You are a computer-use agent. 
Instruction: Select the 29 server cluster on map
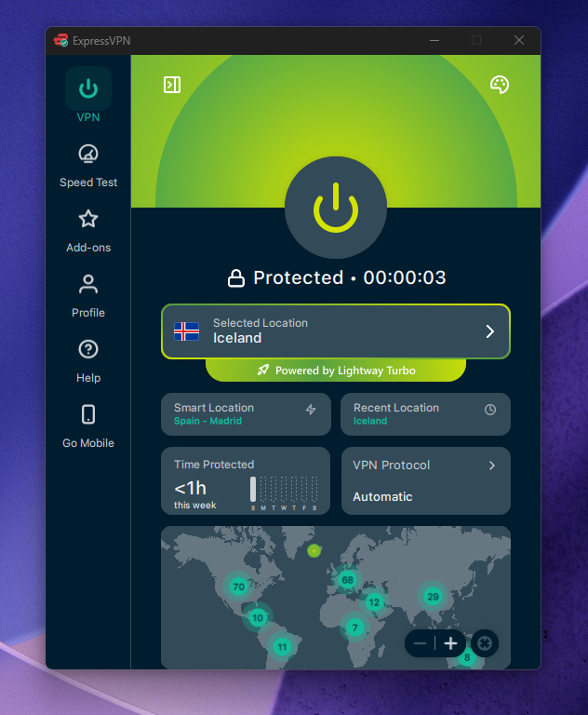tap(433, 596)
